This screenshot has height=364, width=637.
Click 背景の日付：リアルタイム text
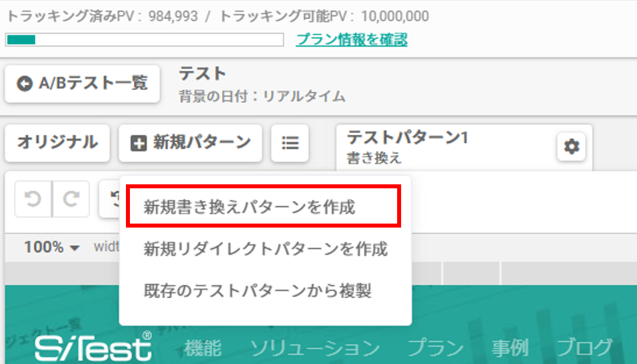(262, 96)
